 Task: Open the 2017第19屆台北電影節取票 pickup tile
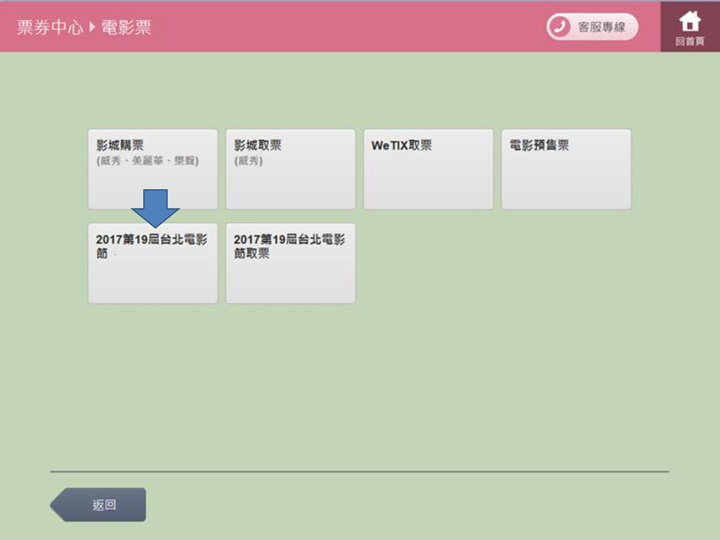pyautogui.click(x=291, y=263)
